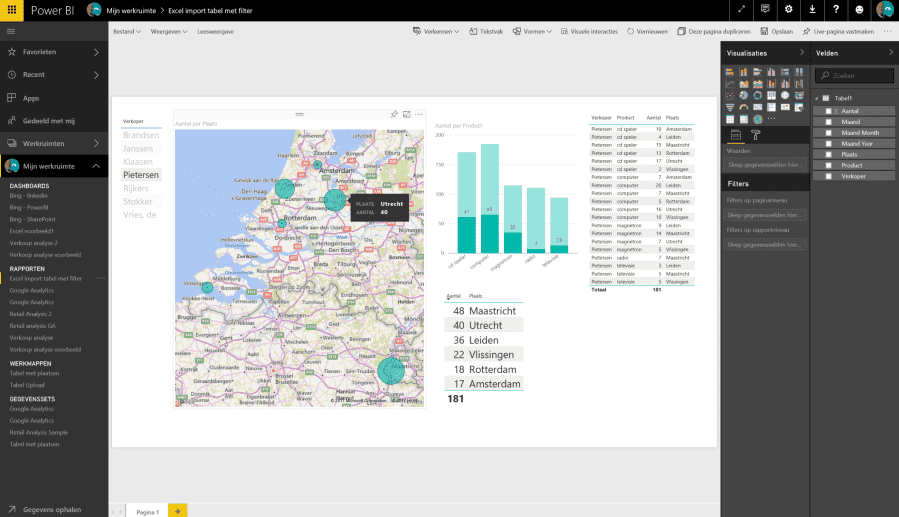Viewport: 899px width, 517px height.
Task: Open the Verkennen dropdown
Action: [x=436, y=32]
